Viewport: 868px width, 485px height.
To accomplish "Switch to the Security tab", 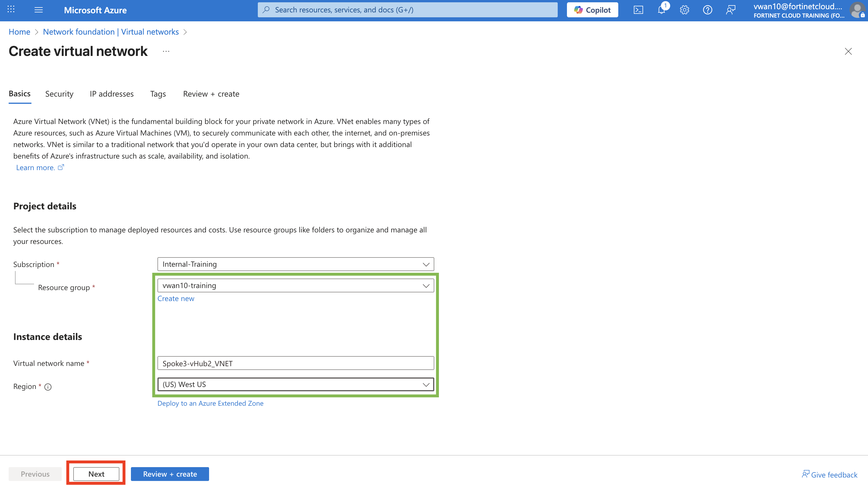I will (x=59, y=94).
